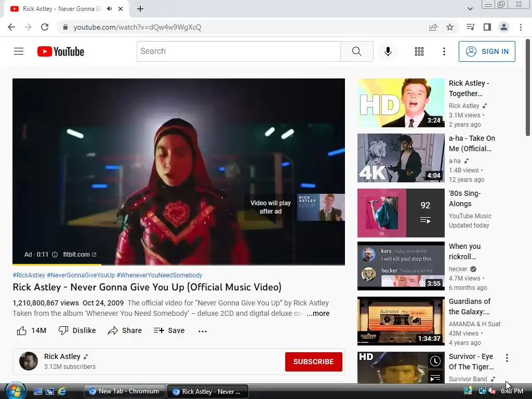Open Chromium three-dot menu

pos(521,27)
